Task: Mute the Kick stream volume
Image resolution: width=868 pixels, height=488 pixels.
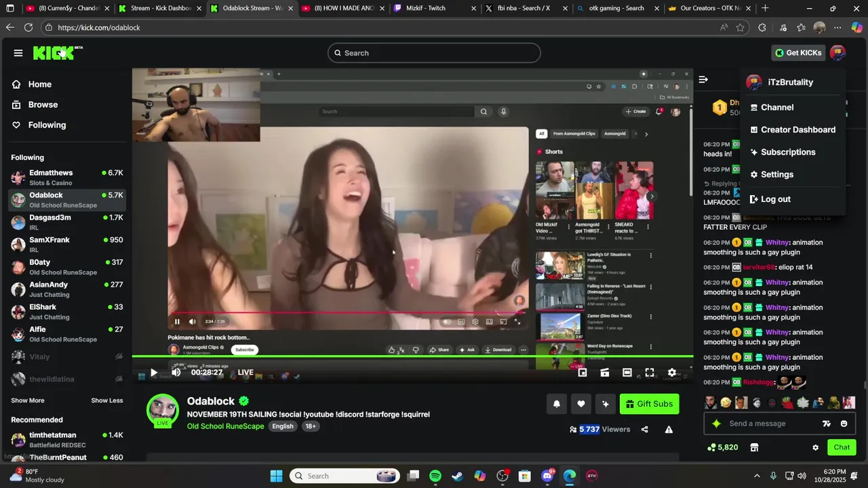Action: [176, 372]
